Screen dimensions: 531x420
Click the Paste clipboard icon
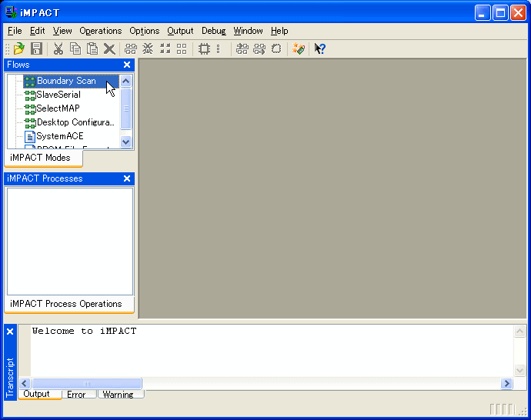[92, 48]
